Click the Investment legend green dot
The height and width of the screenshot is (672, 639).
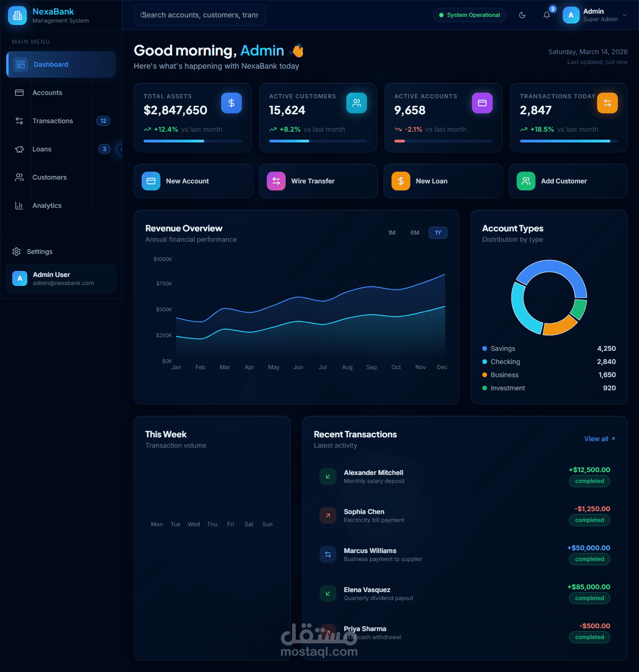[485, 388]
